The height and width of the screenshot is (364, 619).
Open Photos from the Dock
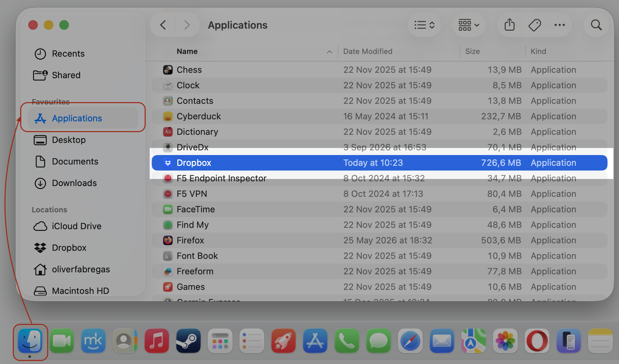click(505, 341)
